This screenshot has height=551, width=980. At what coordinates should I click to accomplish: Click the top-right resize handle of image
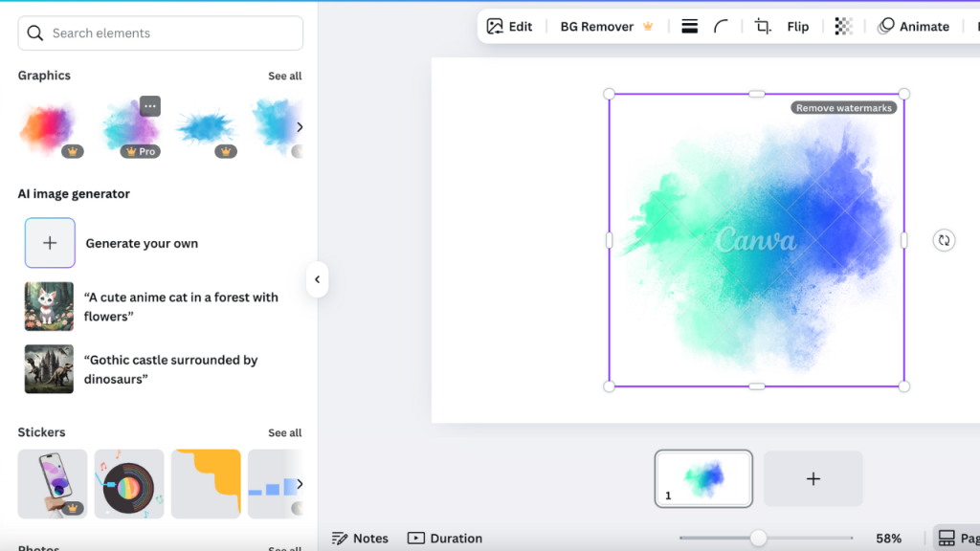903,95
